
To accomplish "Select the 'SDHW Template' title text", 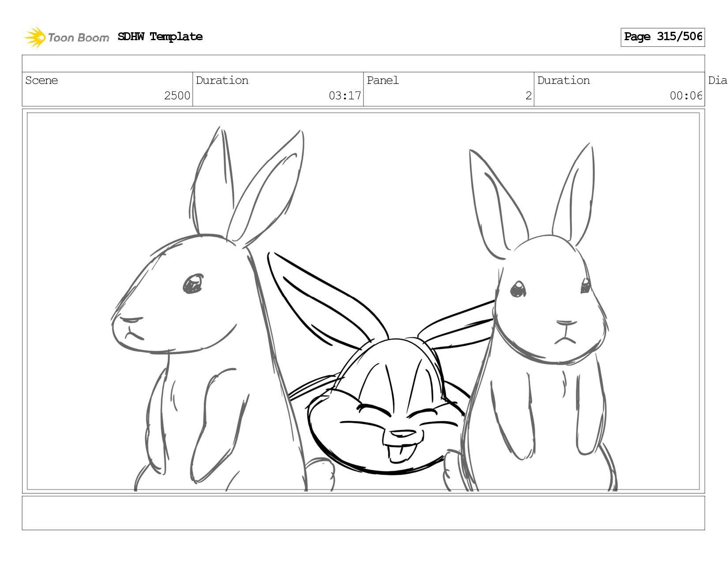I will pos(160,37).
